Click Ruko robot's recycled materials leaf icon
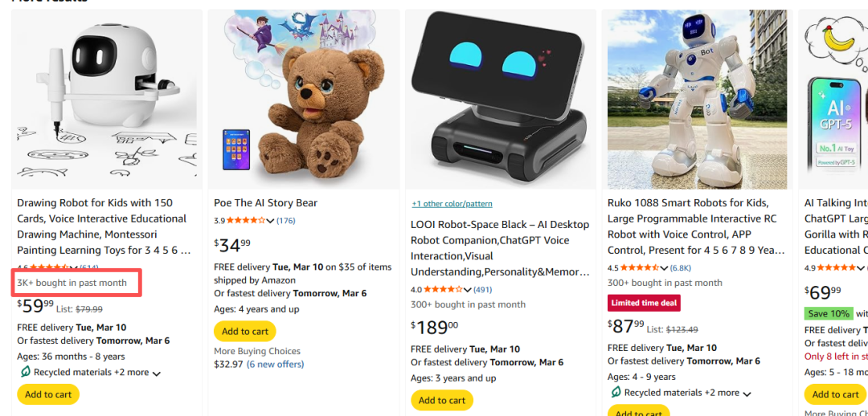This screenshot has width=868, height=416. click(x=616, y=393)
